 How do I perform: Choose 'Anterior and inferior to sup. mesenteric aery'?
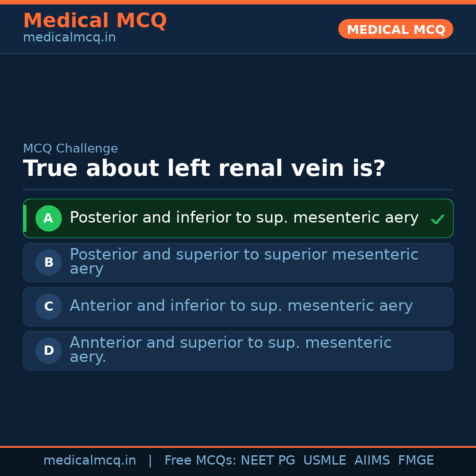pyautogui.click(x=241, y=306)
